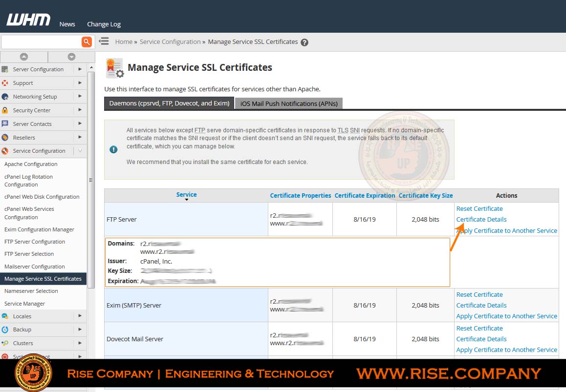Expand the Security Center section arrow

coord(80,110)
